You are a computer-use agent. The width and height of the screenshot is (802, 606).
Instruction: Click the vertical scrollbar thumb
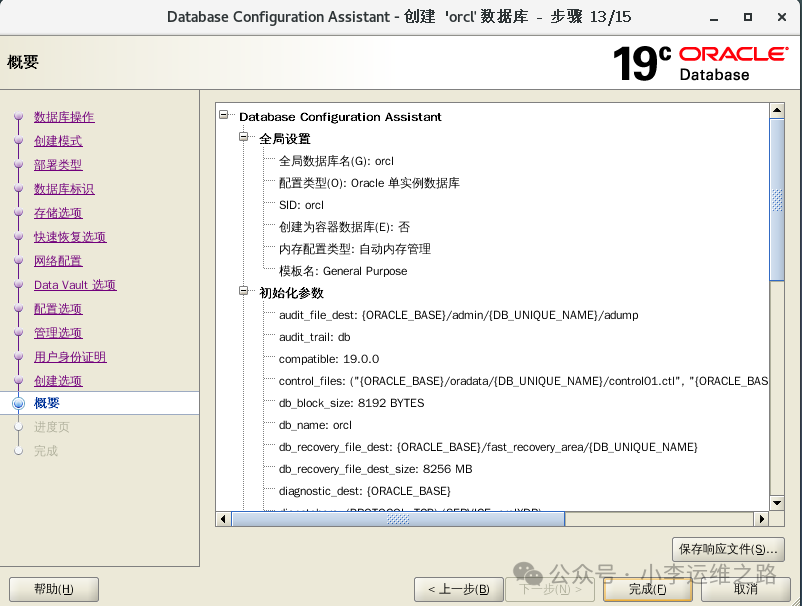point(777,200)
